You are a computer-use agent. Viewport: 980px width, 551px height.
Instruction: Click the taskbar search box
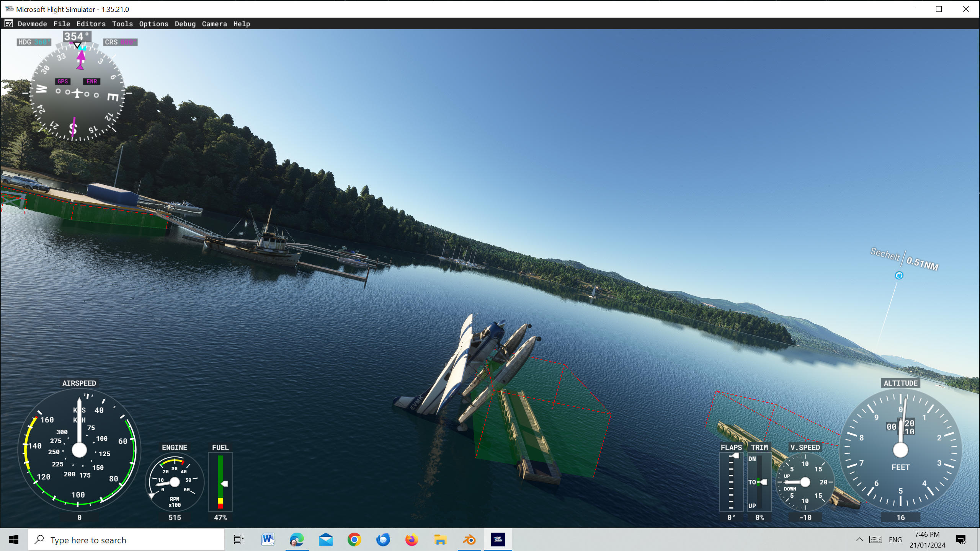pos(126,540)
